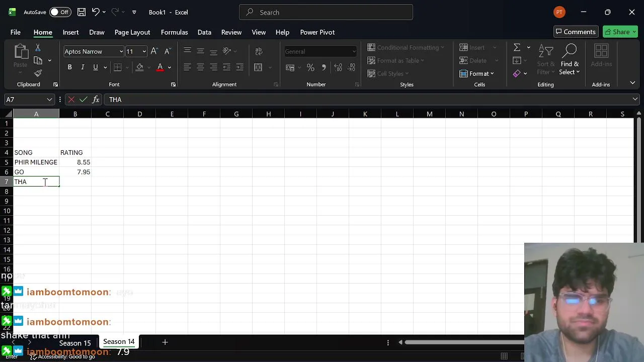Screen dimensions: 644x362
Task: Click the Align Left icon
Action: click(x=187, y=67)
